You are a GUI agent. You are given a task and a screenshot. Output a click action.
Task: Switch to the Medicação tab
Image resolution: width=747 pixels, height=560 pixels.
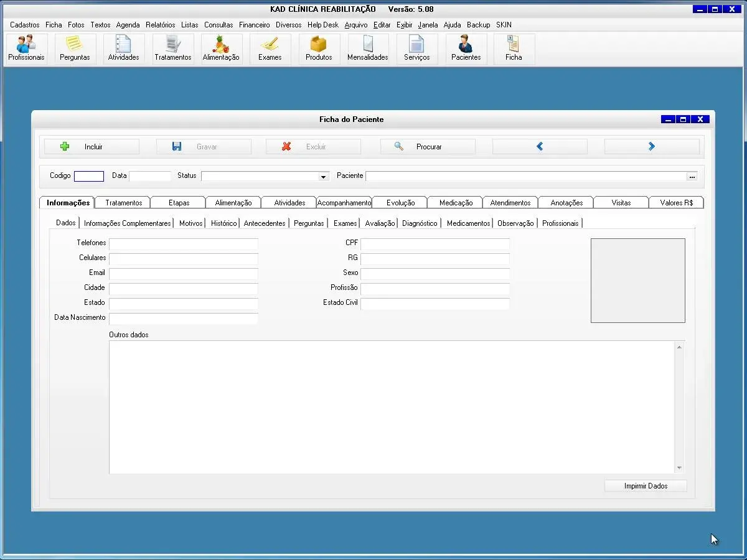pos(456,203)
